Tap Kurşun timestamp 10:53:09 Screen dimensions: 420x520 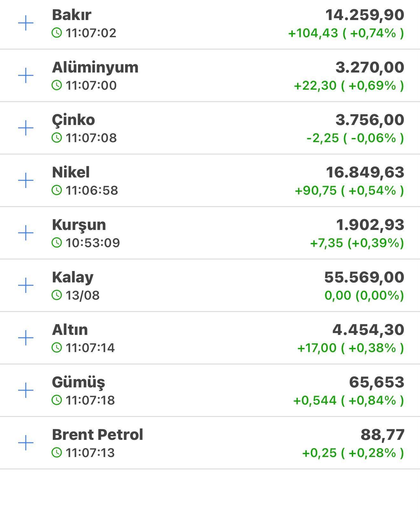coord(93,243)
